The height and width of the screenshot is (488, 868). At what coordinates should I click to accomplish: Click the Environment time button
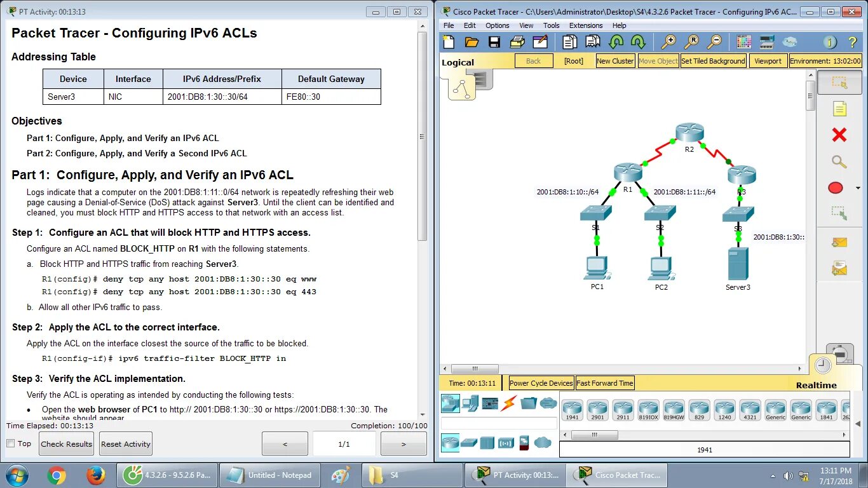[825, 61]
